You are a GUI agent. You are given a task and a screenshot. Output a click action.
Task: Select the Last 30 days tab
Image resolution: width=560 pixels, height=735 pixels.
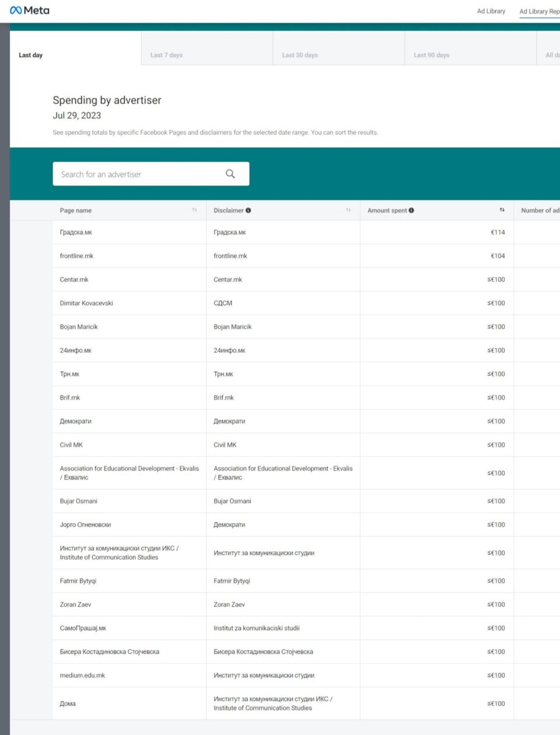[300, 55]
